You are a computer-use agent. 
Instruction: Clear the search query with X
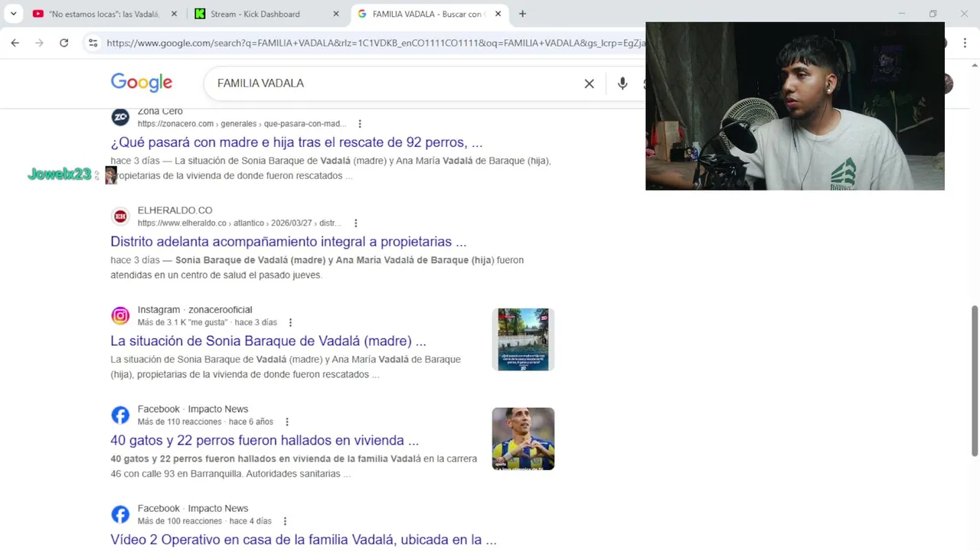point(590,83)
